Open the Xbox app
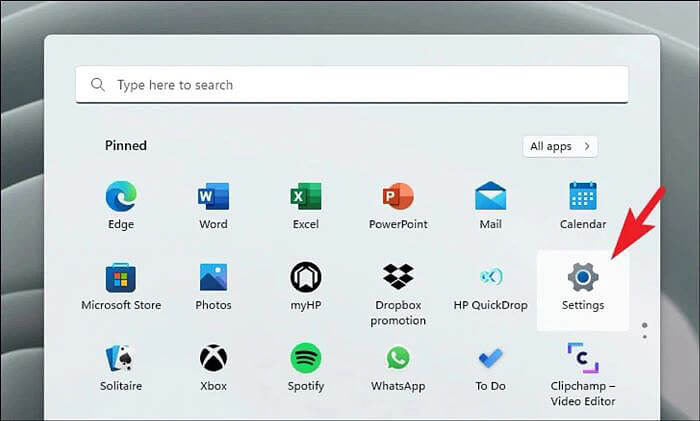This screenshot has width=700, height=421. point(213,358)
